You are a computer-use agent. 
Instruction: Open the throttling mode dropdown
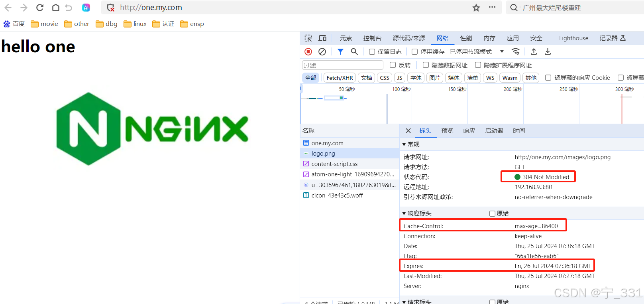coord(477,51)
